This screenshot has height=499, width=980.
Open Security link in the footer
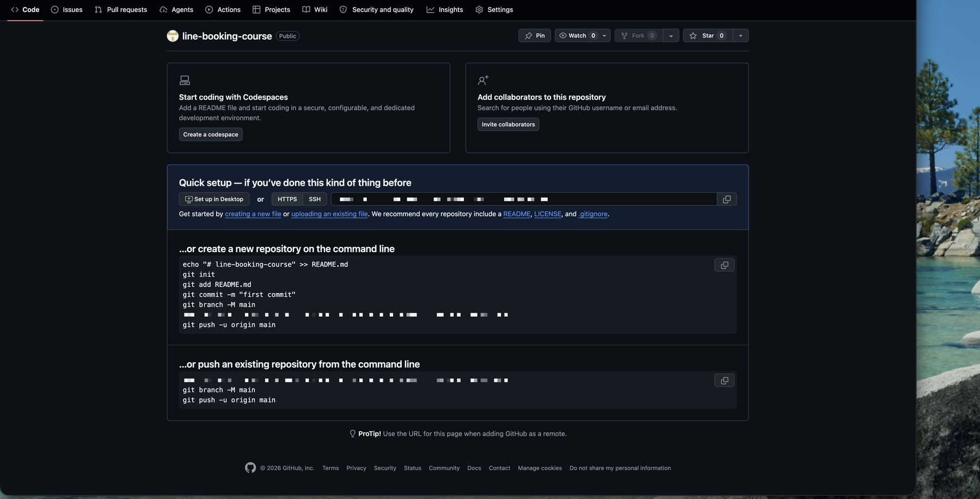click(385, 468)
